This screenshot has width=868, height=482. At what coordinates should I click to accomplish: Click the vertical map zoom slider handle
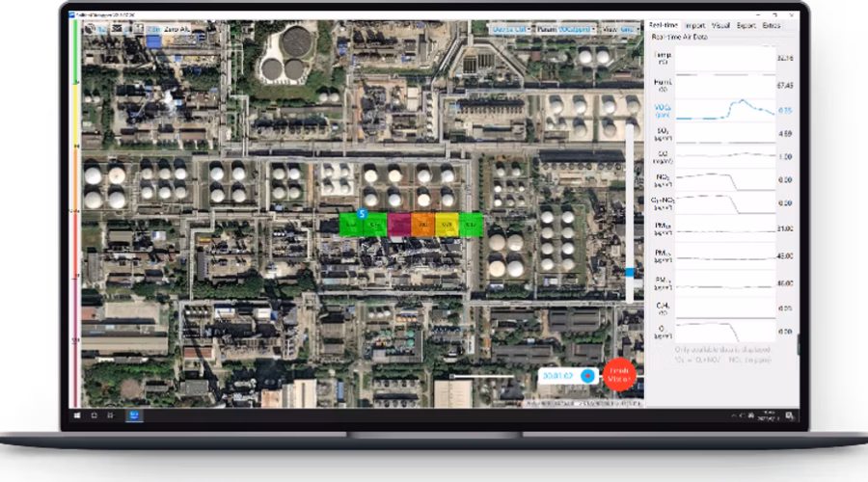tap(630, 273)
